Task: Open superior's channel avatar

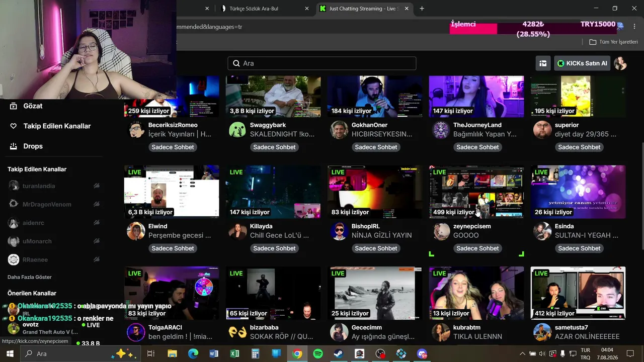Action: click(x=542, y=130)
